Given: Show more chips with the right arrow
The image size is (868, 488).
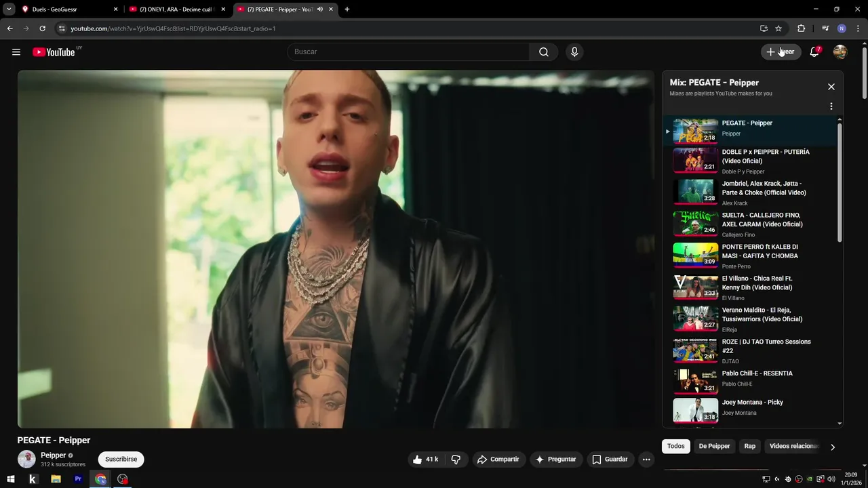Looking at the screenshot, I should tap(833, 447).
